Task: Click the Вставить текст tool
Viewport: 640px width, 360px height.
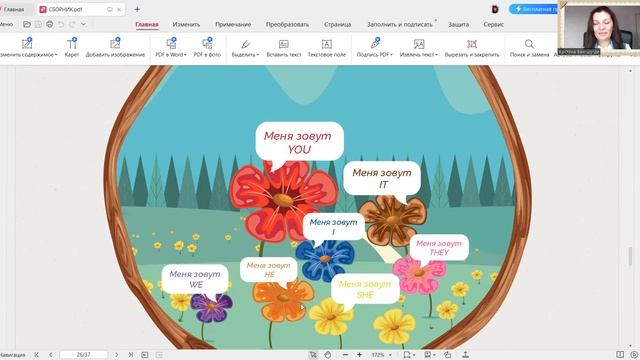Action: click(284, 47)
